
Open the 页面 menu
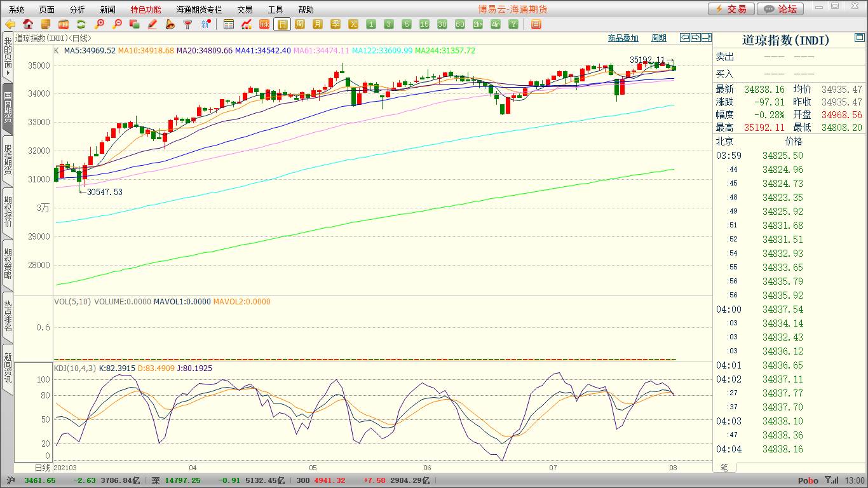47,10
